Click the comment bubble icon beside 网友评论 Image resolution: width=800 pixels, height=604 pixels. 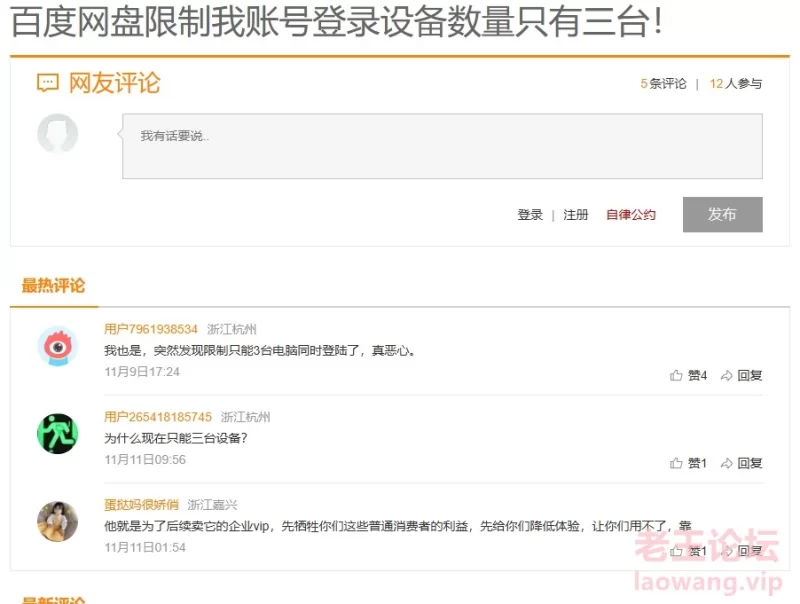coord(47,83)
